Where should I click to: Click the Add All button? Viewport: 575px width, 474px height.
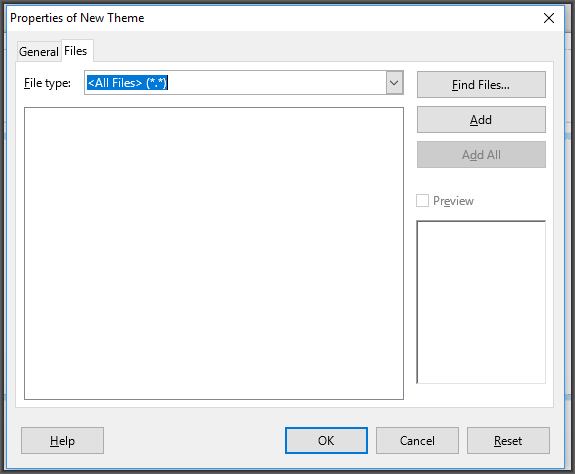(x=481, y=155)
